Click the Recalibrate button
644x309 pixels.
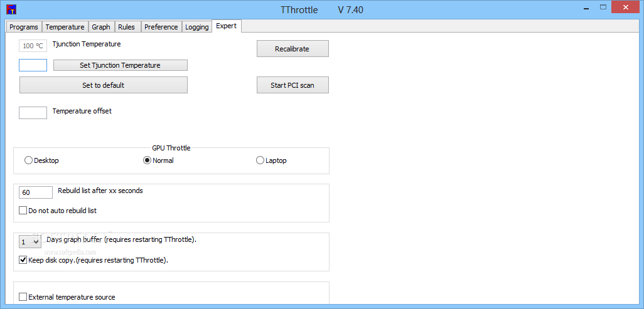[x=292, y=49]
